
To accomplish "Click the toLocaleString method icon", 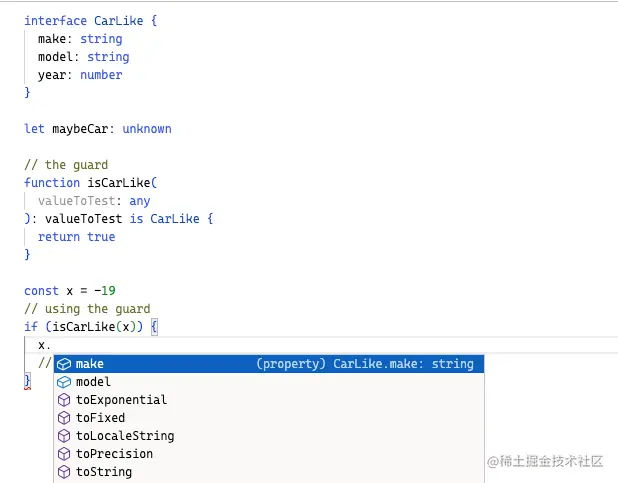I will point(64,436).
